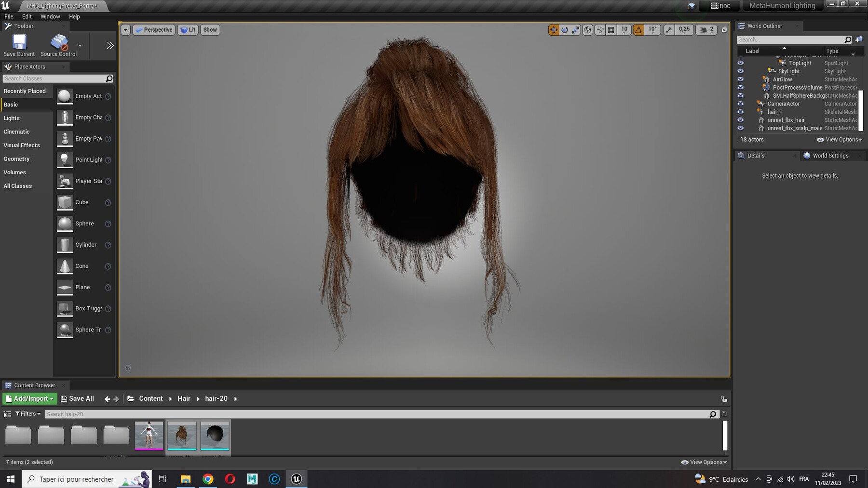This screenshot has height=488, width=868.
Task: Click the Player Start actor icon
Action: click(x=65, y=181)
